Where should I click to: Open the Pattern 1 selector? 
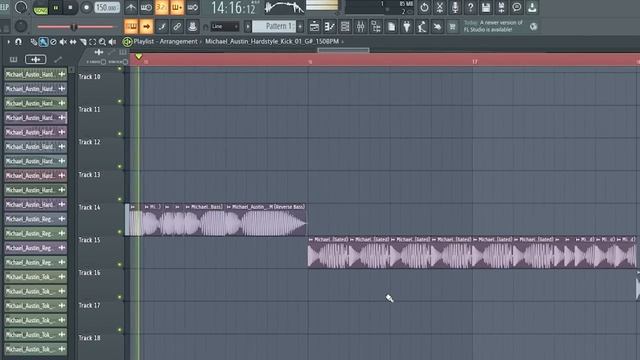coord(274,27)
